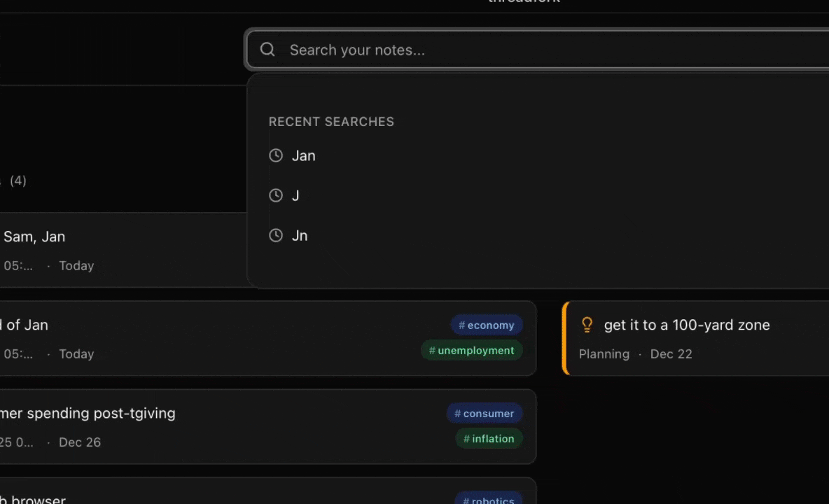Select recent search "Jan"
Image resolution: width=829 pixels, height=504 pixels.
pos(304,155)
